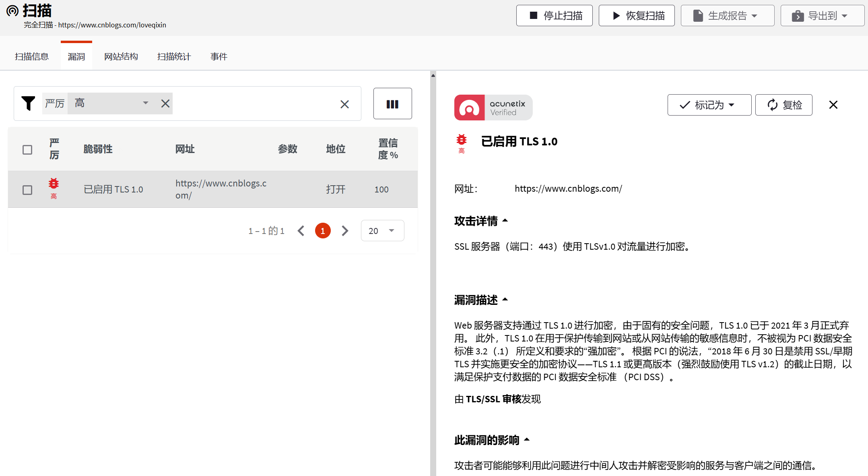Click the bullseye scan icon in the header

point(12,11)
